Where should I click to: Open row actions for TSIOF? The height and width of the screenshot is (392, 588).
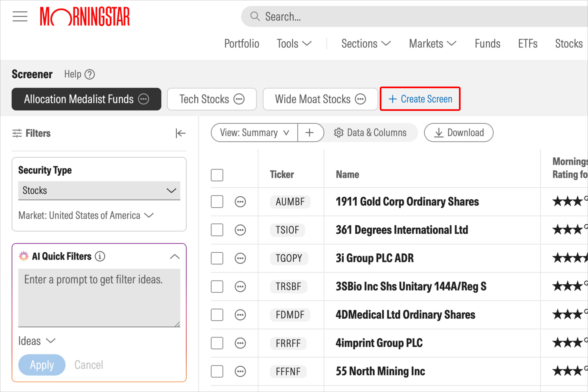pos(240,230)
